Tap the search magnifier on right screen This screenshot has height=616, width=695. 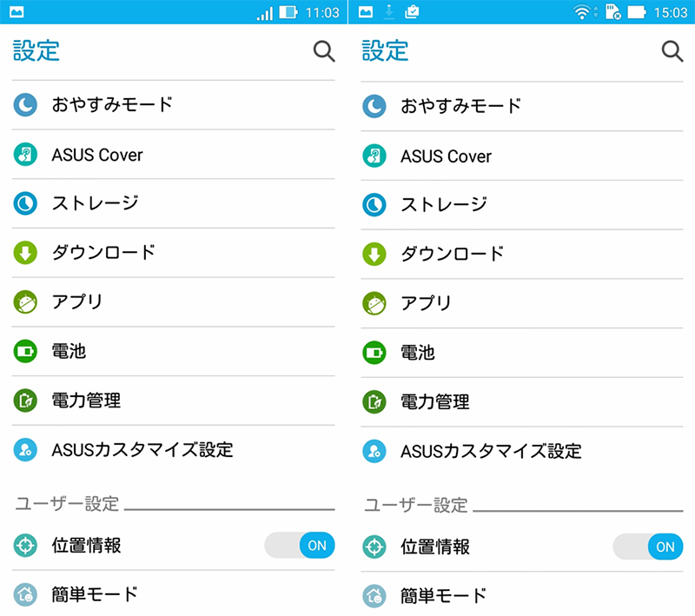click(672, 51)
